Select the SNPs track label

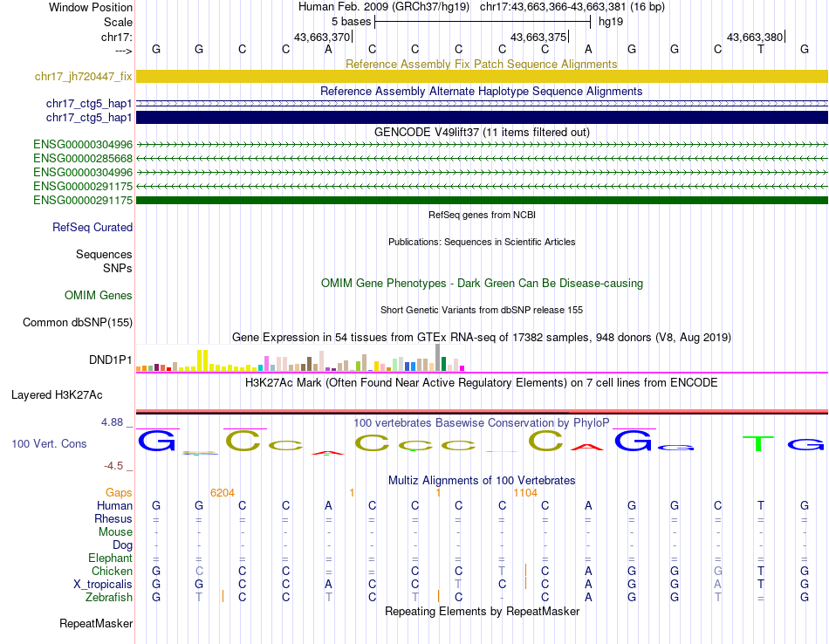[x=118, y=268]
